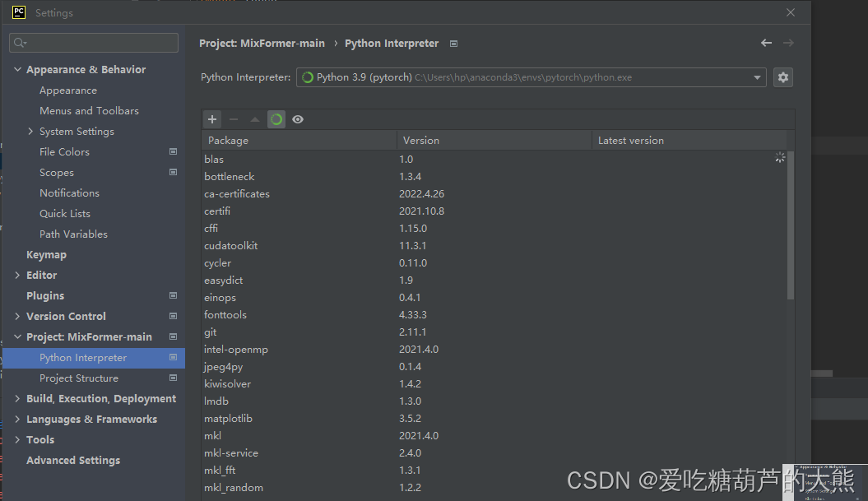Image resolution: width=868 pixels, height=501 pixels.
Task: Select the fonttools package row
Action: click(494, 315)
